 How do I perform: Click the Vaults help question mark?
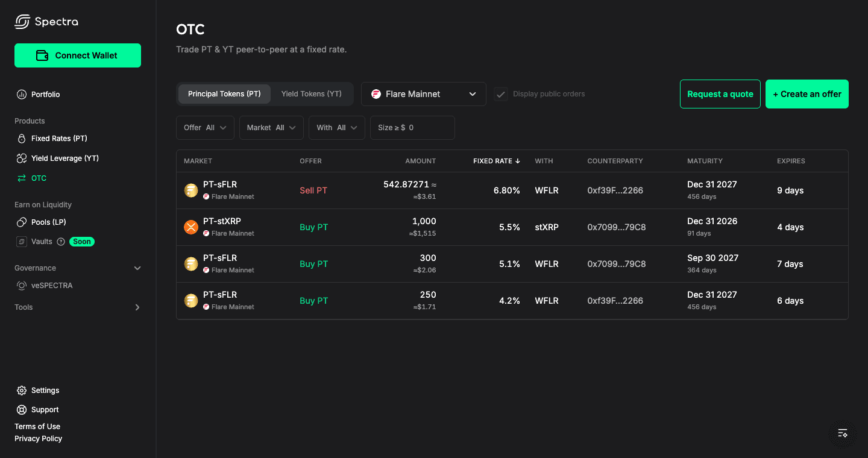61,242
